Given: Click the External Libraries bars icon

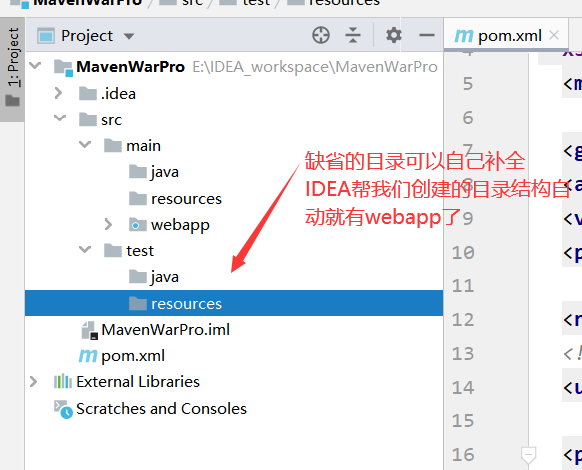Looking at the screenshot, I should 63,382.
